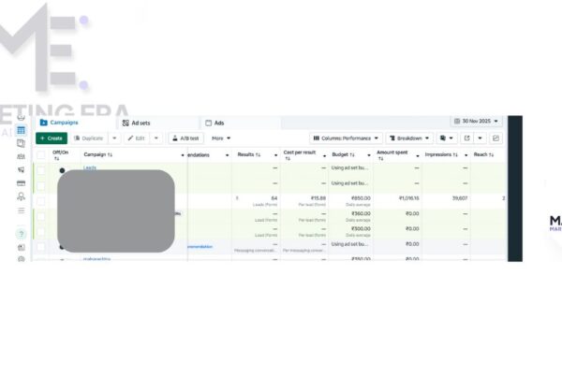Click the pages icon in the left sidebar

pyautogui.click(x=22, y=143)
